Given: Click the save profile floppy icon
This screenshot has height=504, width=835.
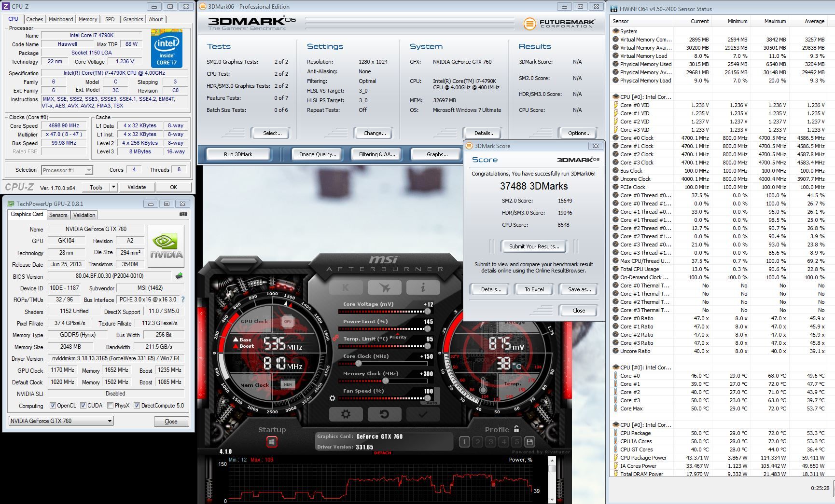Looking at the screenshot, I should tap(529, 442).
